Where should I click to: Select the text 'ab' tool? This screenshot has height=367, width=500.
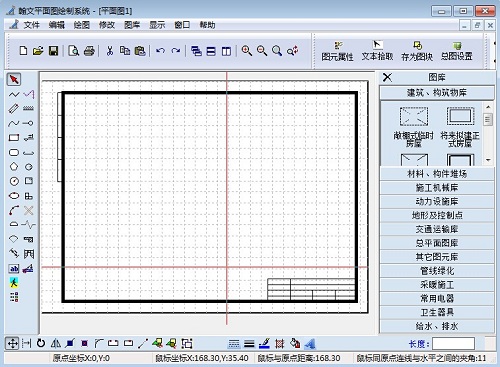(14, 269)
